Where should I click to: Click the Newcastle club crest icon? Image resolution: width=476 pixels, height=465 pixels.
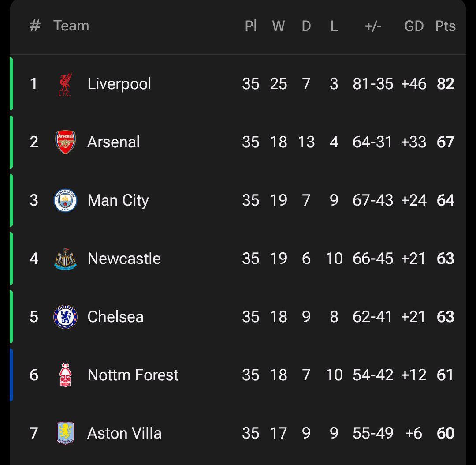click(65, 259)
